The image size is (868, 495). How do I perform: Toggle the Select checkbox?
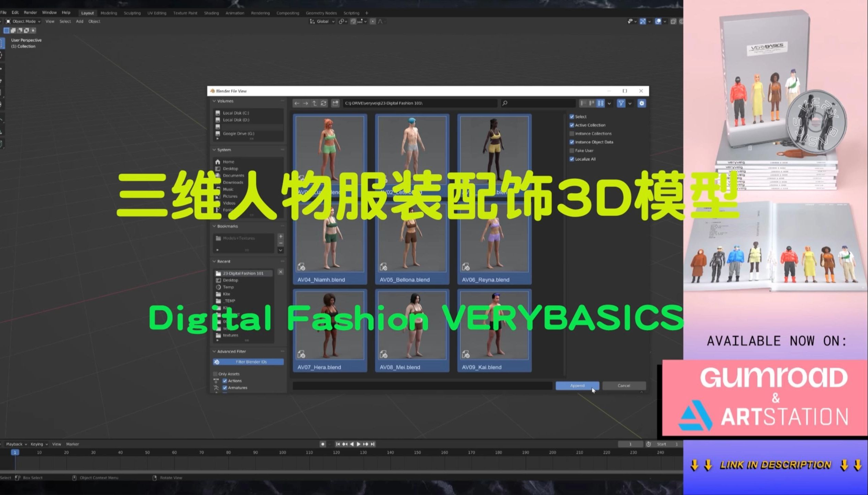[x=572, y=117]
